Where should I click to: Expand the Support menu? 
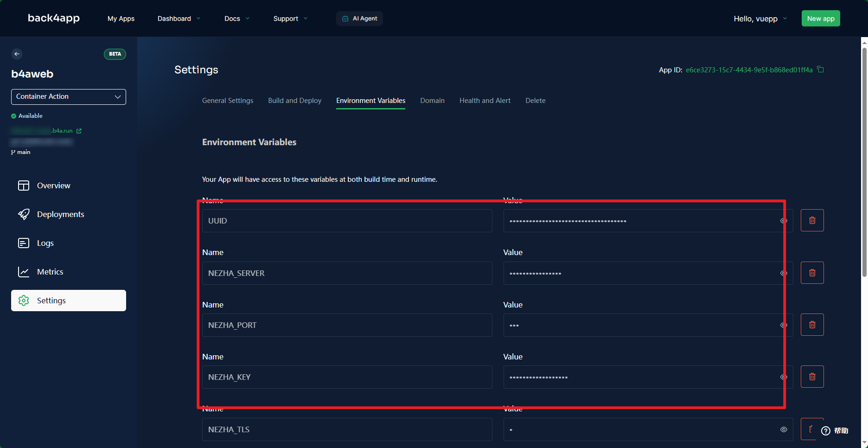click(290, 19)
